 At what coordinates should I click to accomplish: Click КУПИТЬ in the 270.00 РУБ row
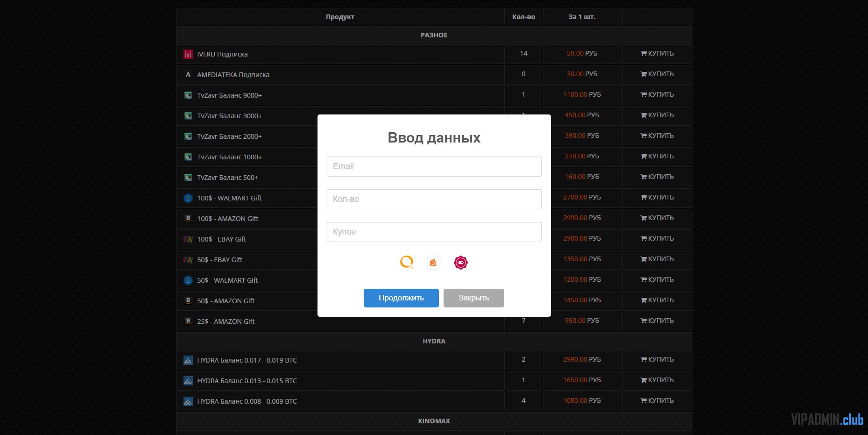657,156
